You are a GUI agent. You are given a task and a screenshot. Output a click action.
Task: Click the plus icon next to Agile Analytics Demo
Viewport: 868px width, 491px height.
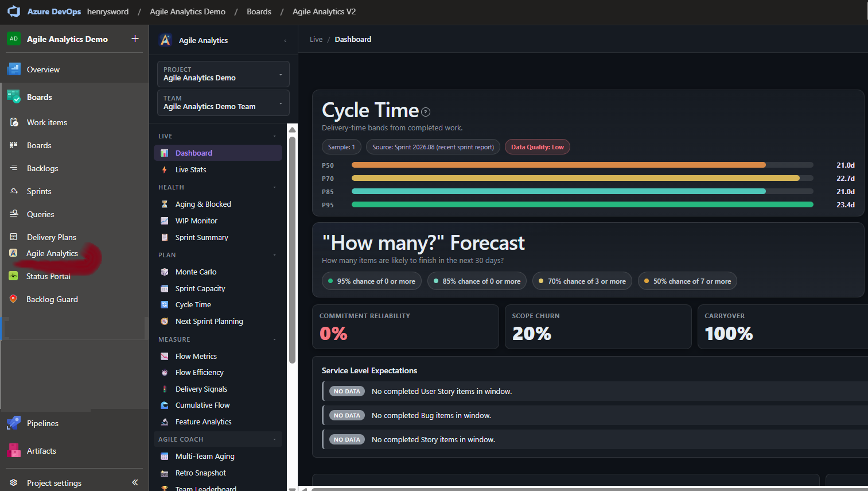coord(135,38)
